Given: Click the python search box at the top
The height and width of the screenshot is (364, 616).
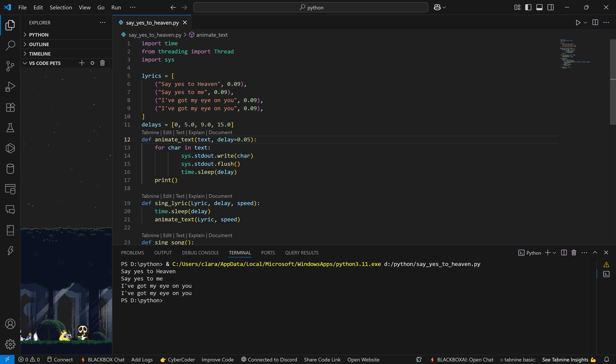Looking at the screenshot, I should (x=311, y=7).
